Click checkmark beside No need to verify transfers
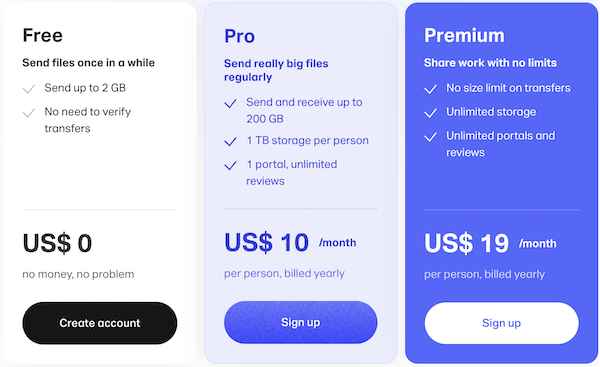The width and height of the screenshot is (600, 367). [29, 113]
